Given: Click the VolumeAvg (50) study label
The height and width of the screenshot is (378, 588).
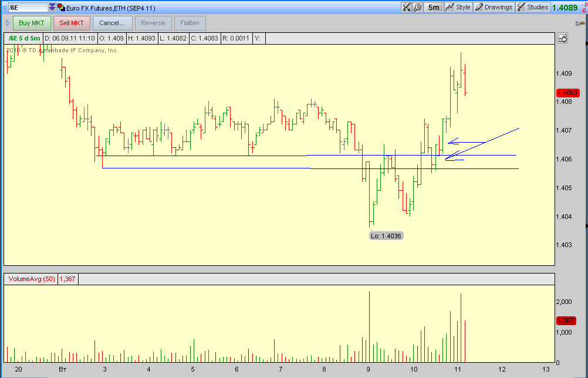Looking at the screenshot, I should click(31, 279).
